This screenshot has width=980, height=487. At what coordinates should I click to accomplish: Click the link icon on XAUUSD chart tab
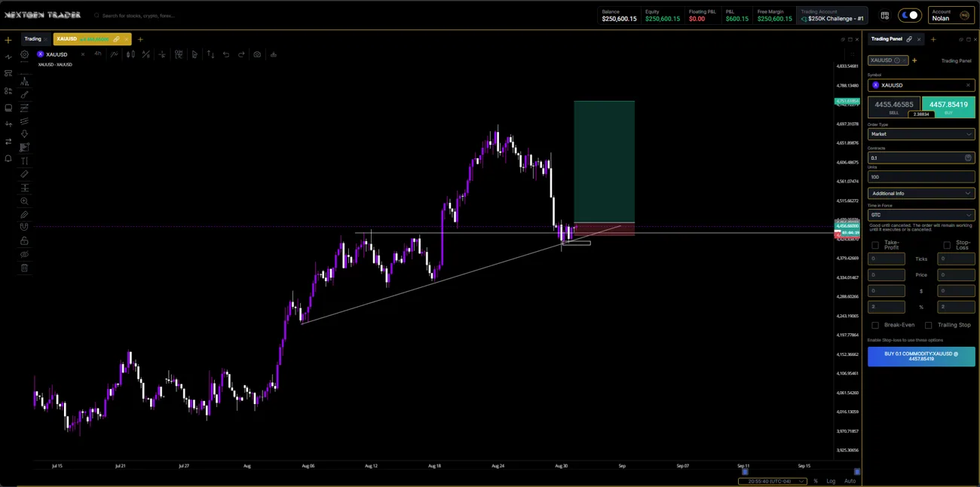(x=116, y=39)
